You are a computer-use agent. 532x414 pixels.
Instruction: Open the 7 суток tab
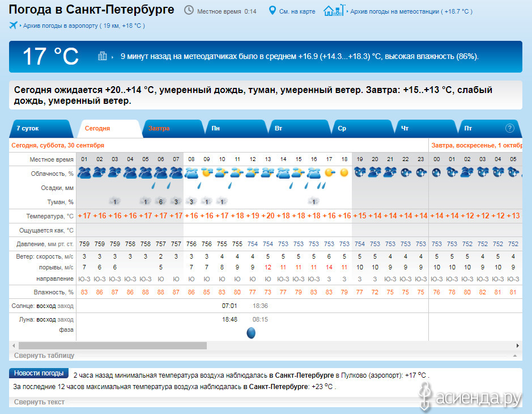pos(40,128)
